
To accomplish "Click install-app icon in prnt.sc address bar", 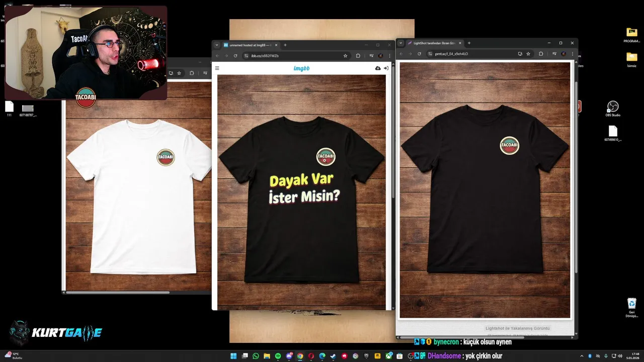I will [x=520, y=54].
